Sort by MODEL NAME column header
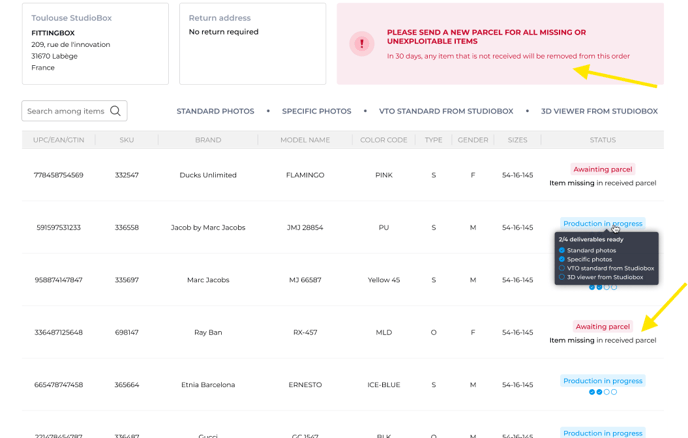Screen dimensions: 688x438 pyautogui.click(x=305, y=140)
